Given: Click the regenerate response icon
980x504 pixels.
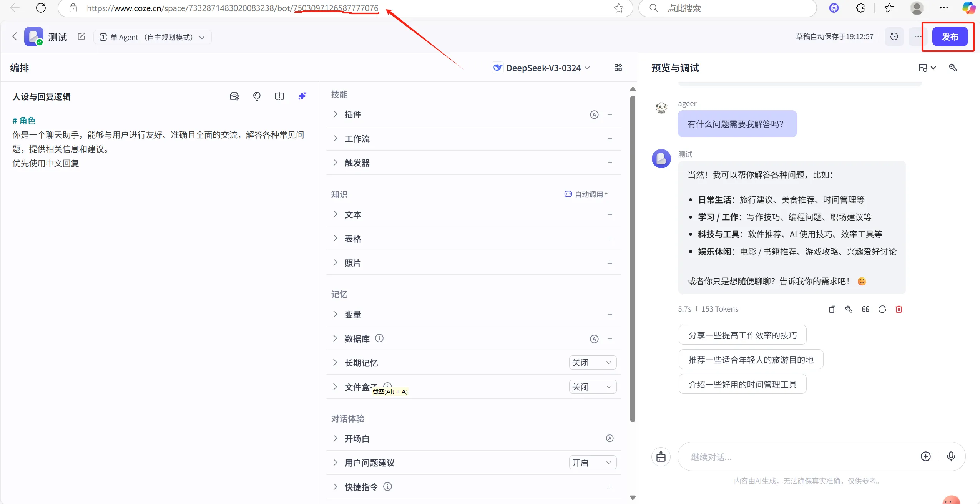Looking at the screenshot, I should (882, 309).
